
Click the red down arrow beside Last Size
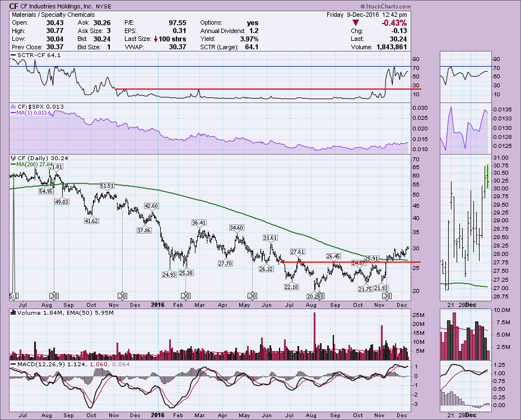pyautogui.click(x=156, y=39)
